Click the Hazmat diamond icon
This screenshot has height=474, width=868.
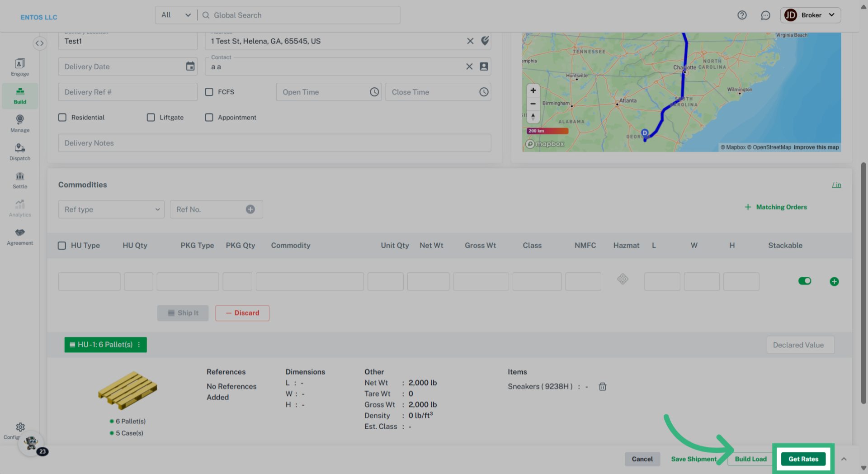pos(623,279)
